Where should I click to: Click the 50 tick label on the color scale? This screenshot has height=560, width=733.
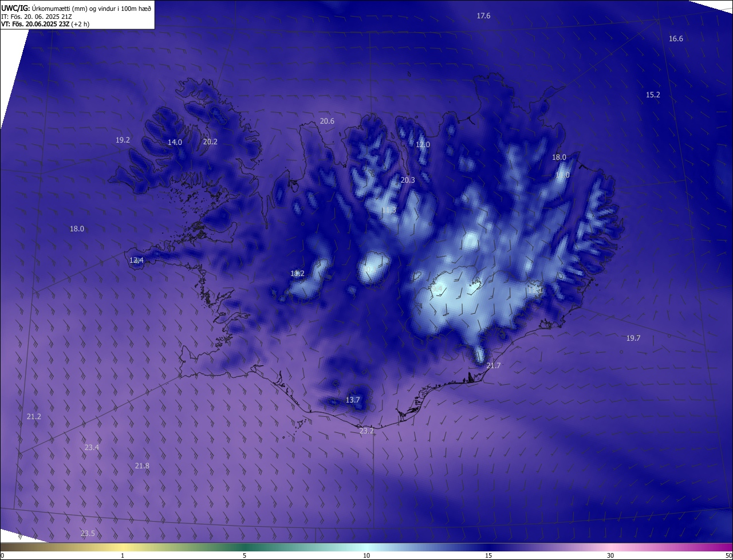click(x=728, y=556)
